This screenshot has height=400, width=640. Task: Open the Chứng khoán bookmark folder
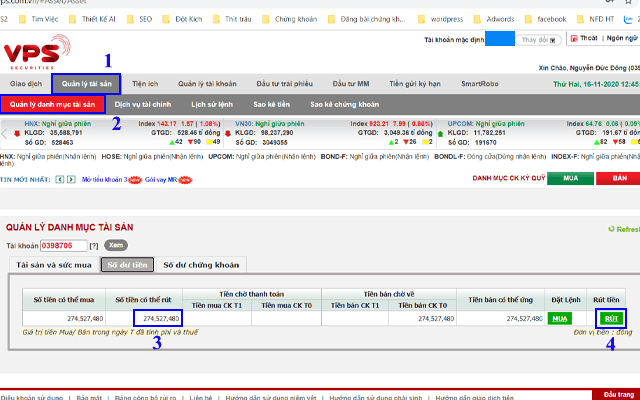tap(289, 19)
